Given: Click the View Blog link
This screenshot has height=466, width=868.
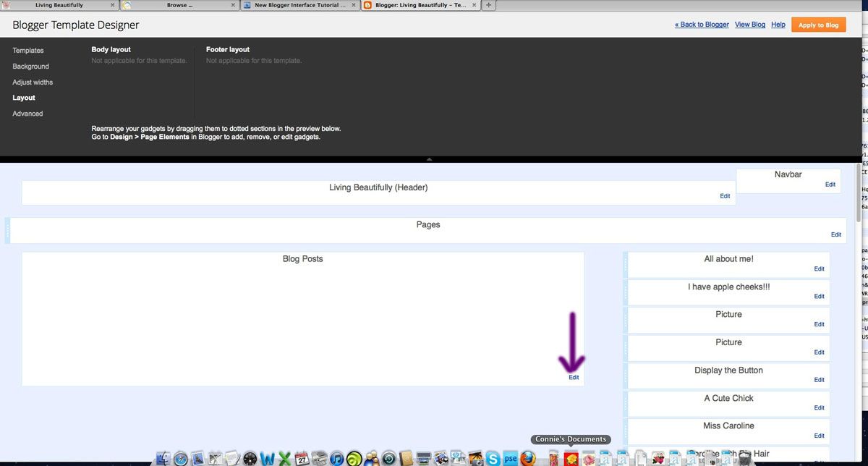Looking at the screenshot, I should 750,25.
